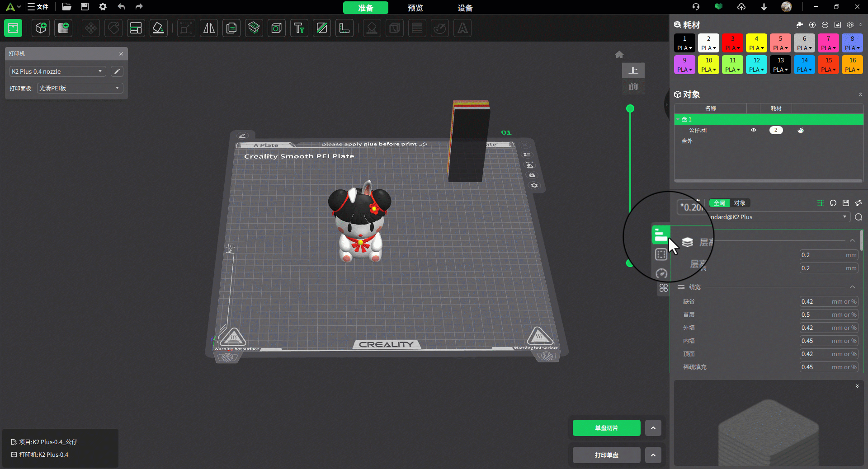Remove a filament with the minus icon
The width and height of the screenshot is (868, 469).
[825, 25]
